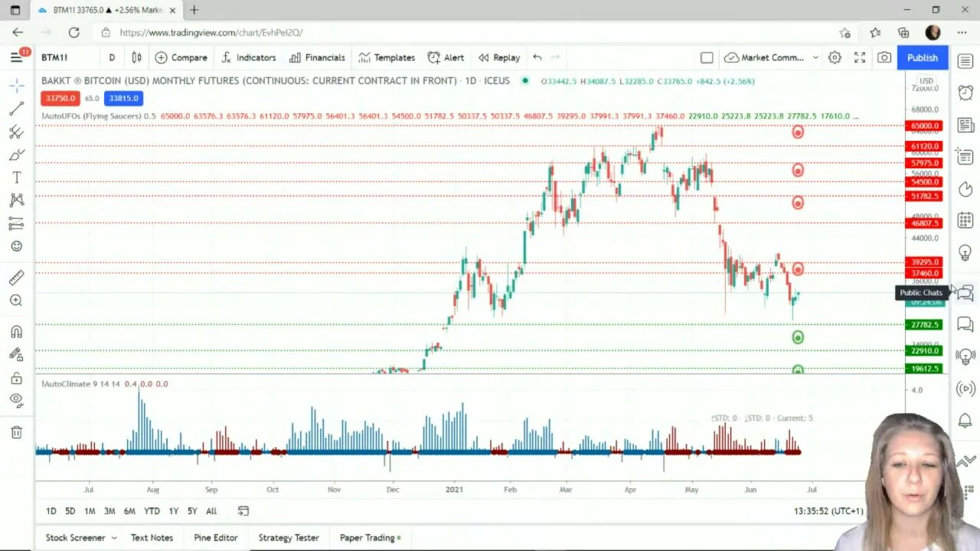
Task: Open the bar style candles selector
Action: (x=136, y=57)
